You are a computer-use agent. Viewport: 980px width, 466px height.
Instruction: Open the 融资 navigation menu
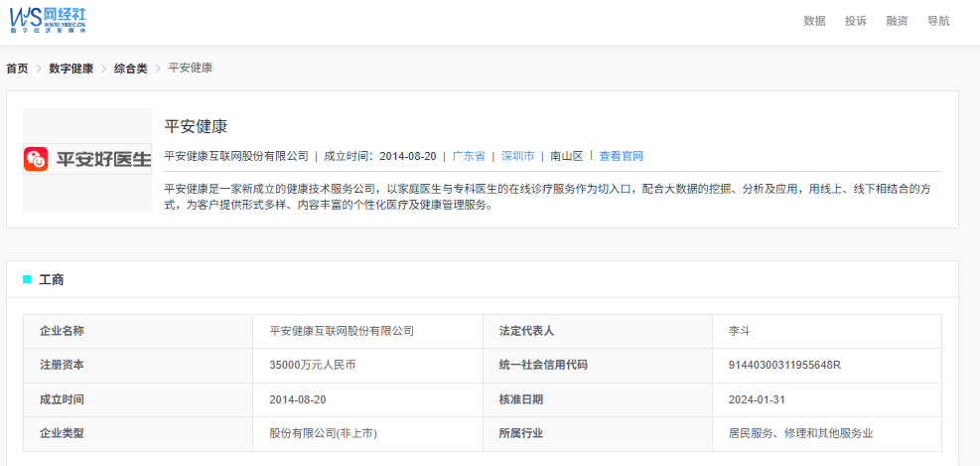click(x=897, y=21)
